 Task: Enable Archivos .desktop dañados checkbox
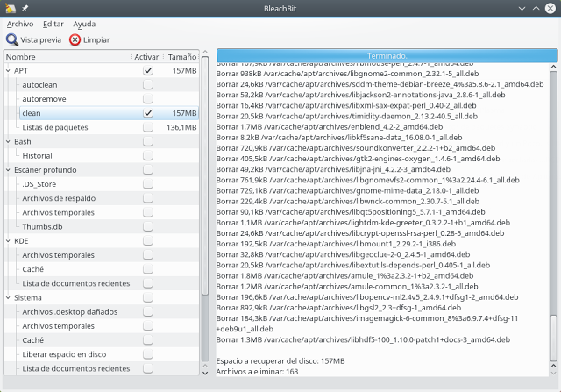click(x=148, y=311)
